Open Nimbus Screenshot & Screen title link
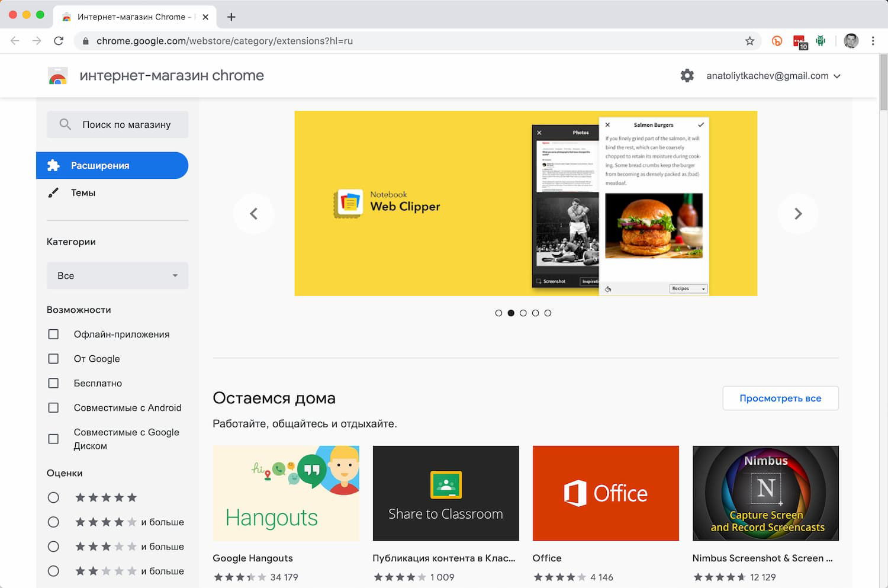The image size is (888, 588). [x=762, y=558]
